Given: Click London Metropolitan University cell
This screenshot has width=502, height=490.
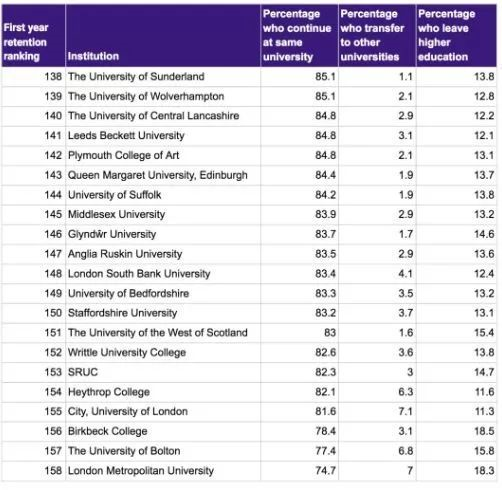Looking at the screenshot, I should 163,471.
